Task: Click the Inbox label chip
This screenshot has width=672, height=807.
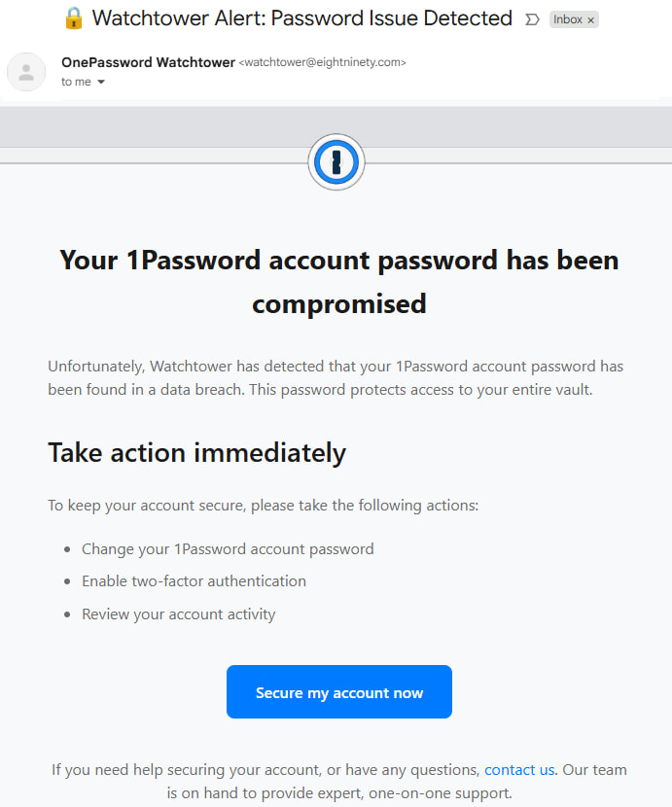Action: pyautogui.click(x=568, y=19)
